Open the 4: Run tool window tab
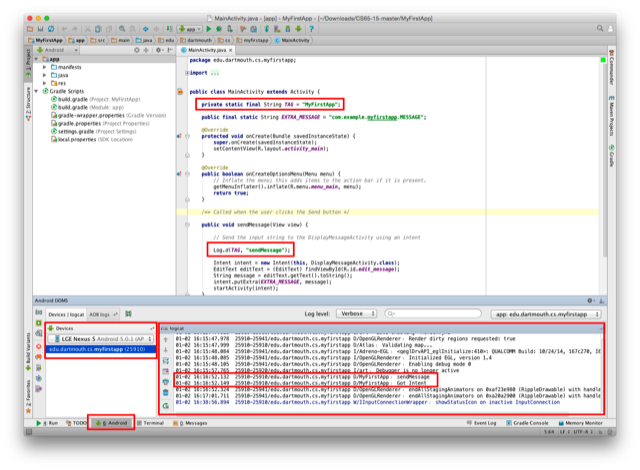 [47, 423]
